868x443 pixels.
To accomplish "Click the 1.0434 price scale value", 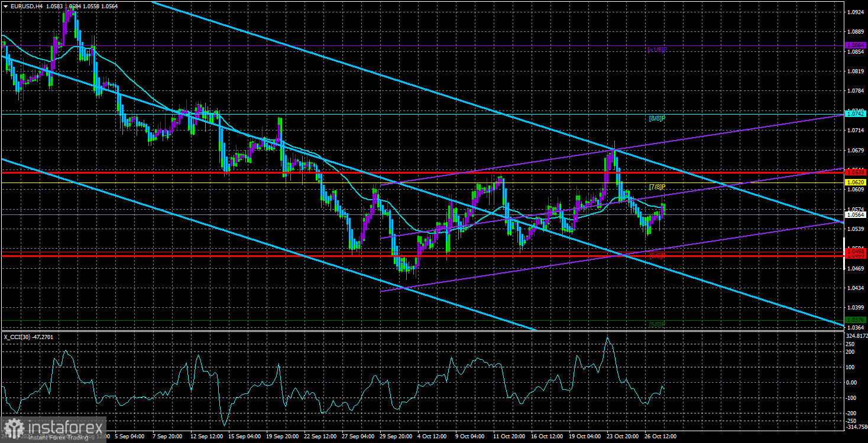I will pos(856,288).
